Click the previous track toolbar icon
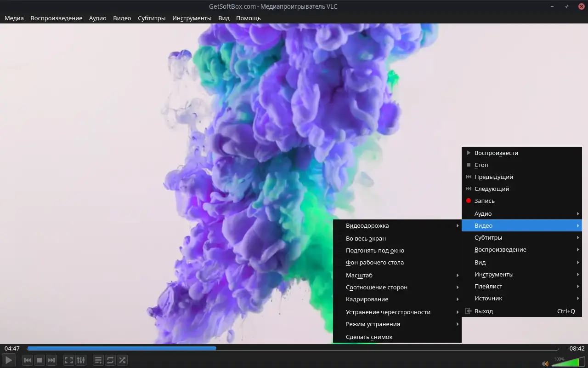 [x=28, y=360]
